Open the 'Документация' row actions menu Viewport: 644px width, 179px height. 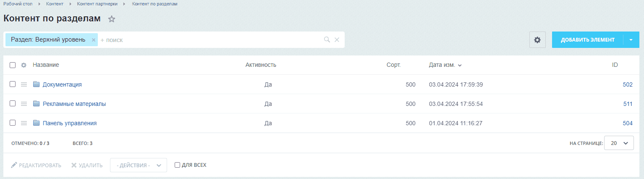[x=24, y=84]
